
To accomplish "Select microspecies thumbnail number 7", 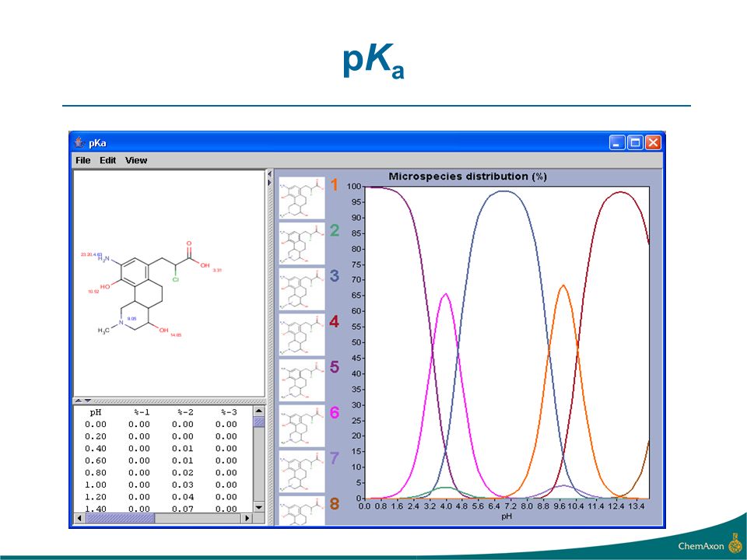I will click(x=302, y=472).
